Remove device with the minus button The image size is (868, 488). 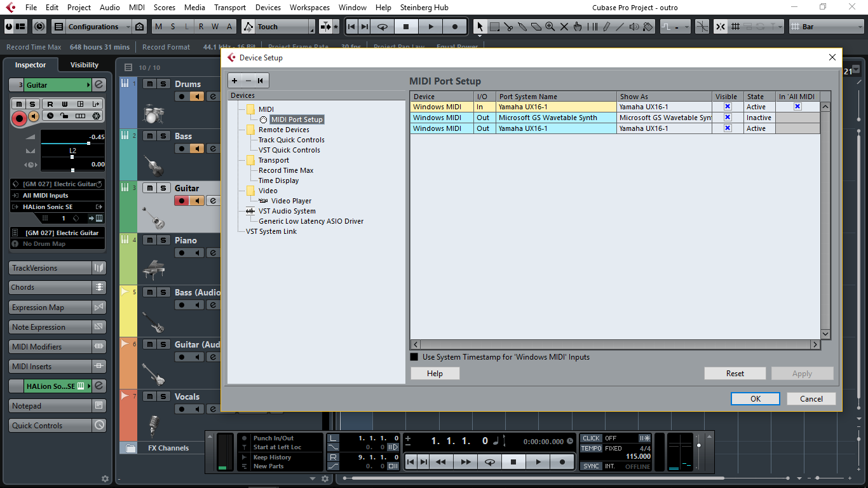pyautogui.click(x=248, y=80)
